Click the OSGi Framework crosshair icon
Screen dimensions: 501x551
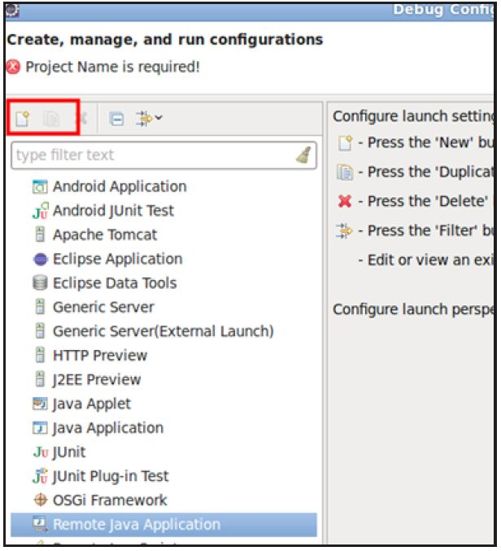pos(40,500)
